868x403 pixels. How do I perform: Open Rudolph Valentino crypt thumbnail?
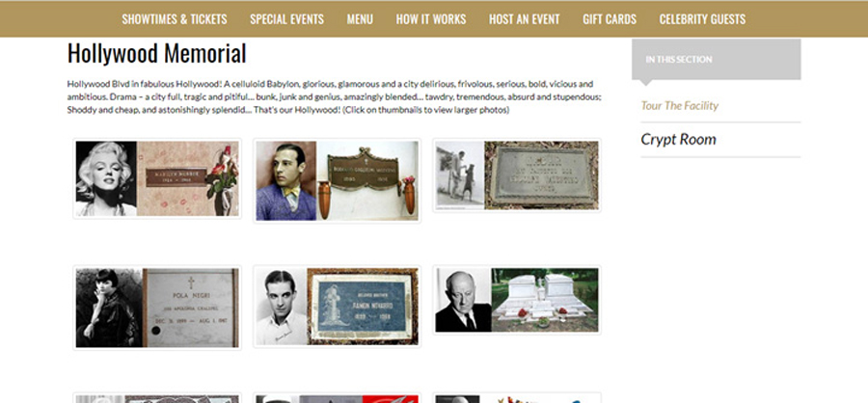(338, 180)
